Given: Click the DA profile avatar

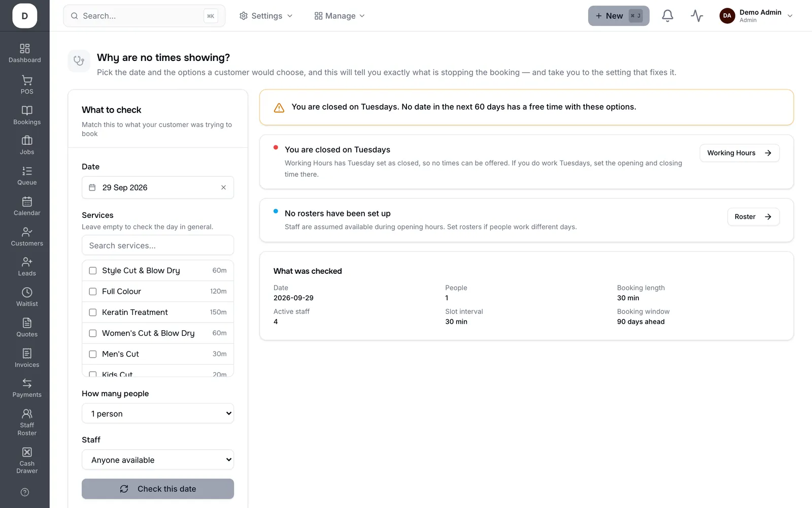Looking at the screenshot, I should tap(727, 16).
